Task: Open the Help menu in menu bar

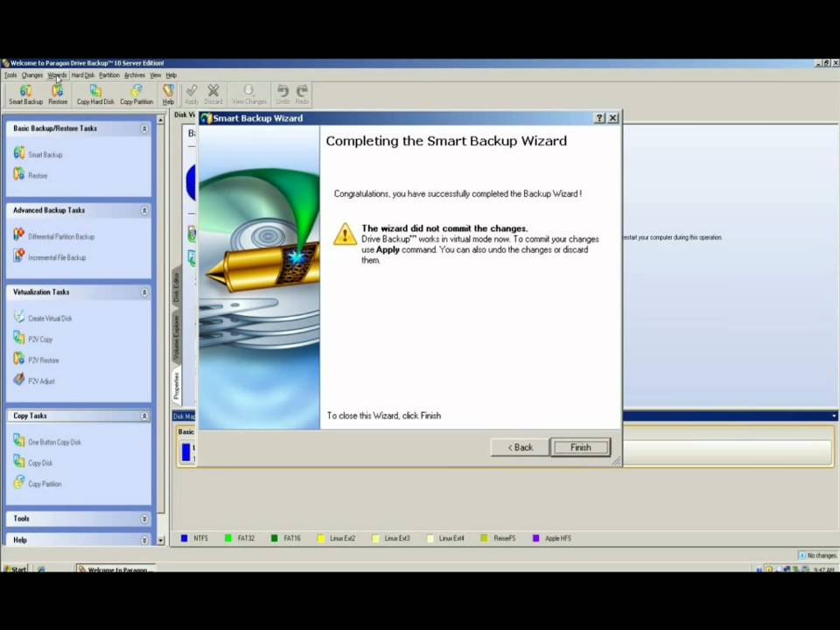Action: click(171, 75)
